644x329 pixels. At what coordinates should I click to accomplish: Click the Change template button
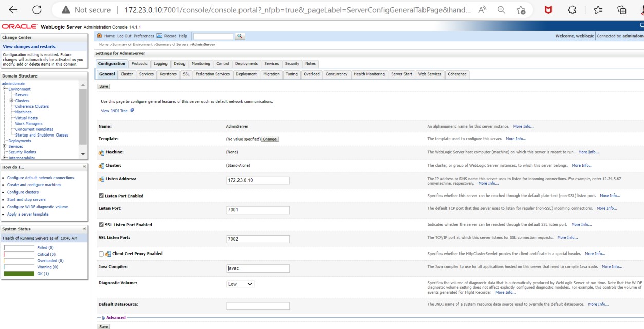point(270,139)
